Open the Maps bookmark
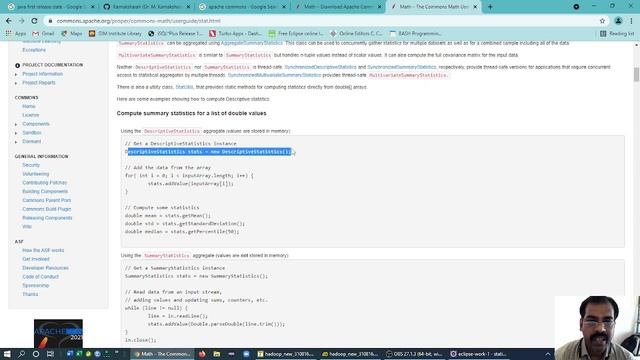The image size is (640, 360). tap(72, 33)
